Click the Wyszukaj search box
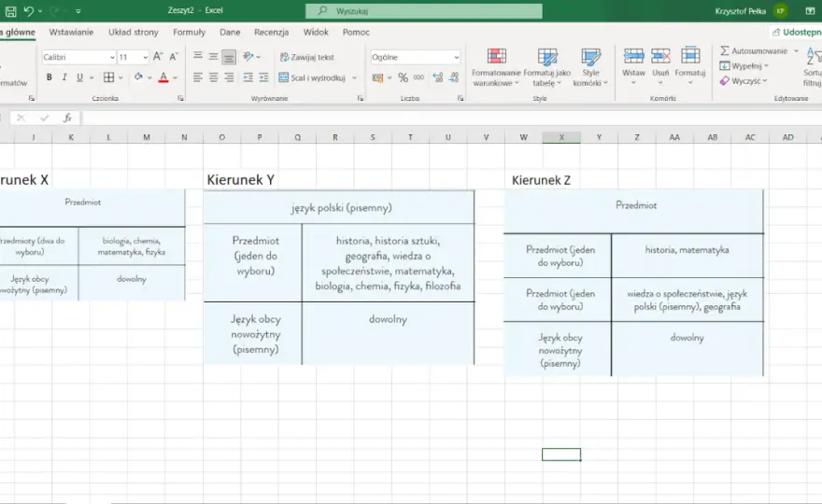The height and width of the screenshot is (504, 822). (x=423, y=10)
